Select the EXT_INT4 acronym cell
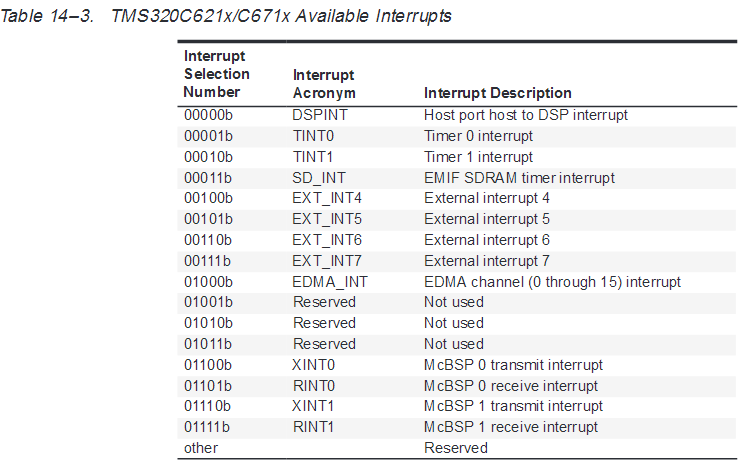The image size is (749, 472). pos(327,198)
